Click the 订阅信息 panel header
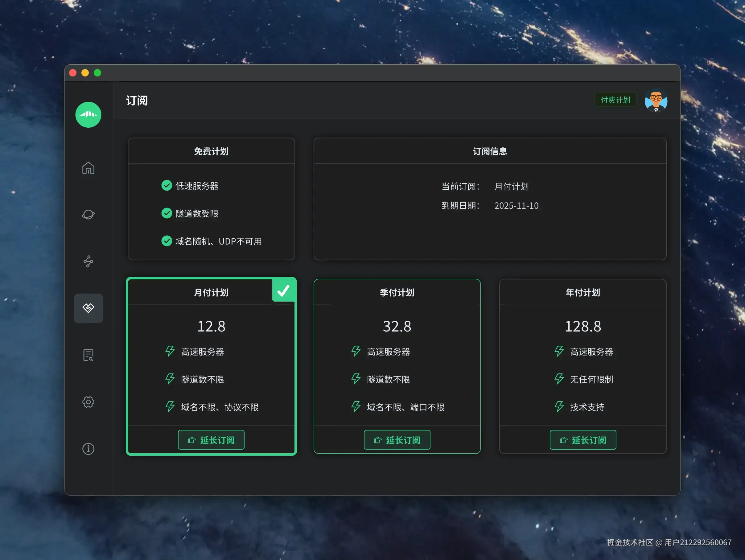745x560 pixels. pos(490,151)
